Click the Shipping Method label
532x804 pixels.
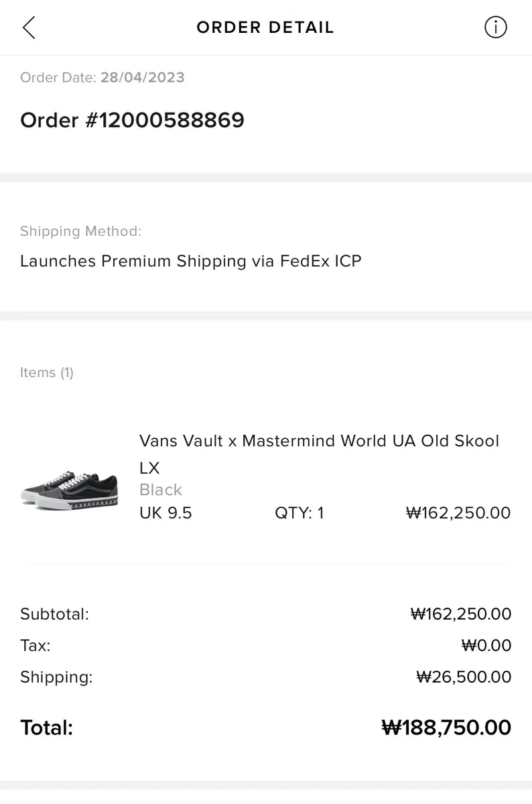click(x=80, y=232)
